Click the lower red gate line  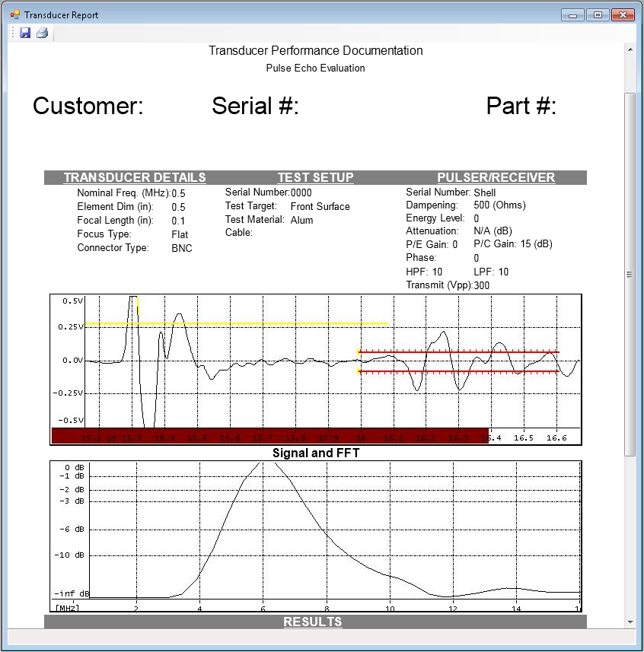pos(457,372)
